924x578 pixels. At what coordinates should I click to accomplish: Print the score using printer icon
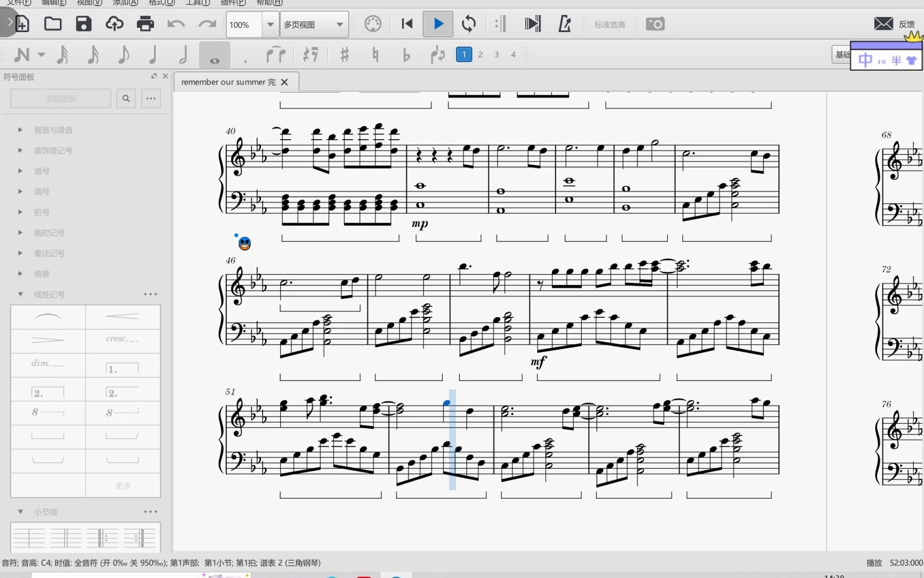[x=145, y=24]
